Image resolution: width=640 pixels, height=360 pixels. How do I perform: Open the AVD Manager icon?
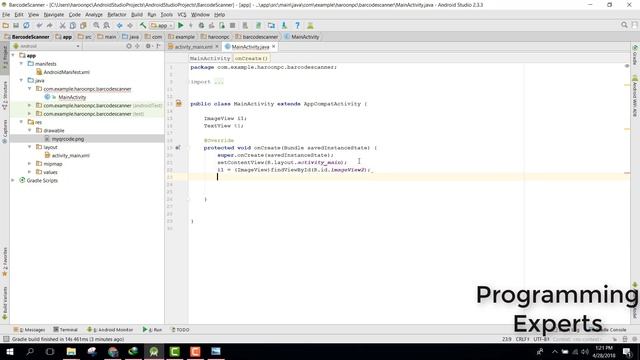click(245, 25)
